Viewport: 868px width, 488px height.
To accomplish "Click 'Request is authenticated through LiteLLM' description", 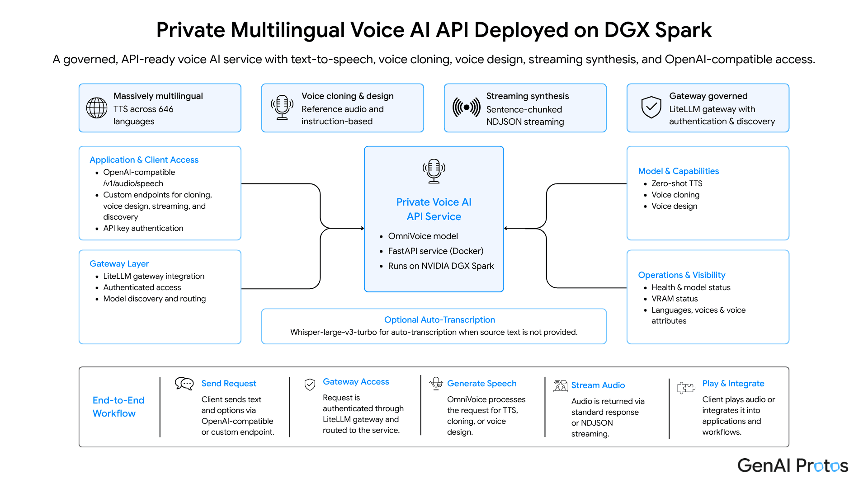I will (x=363, y=414).
